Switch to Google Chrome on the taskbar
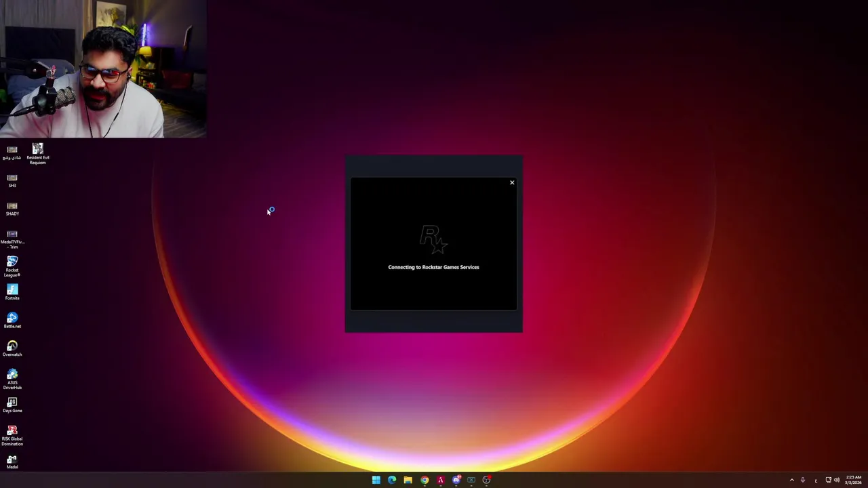Viewport: 868px width, 488px height. [x=425, y=480]
